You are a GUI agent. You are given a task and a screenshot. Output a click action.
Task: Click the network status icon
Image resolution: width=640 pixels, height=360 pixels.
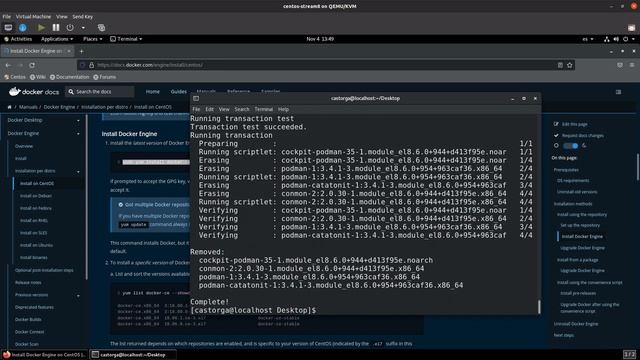(607, 39)
